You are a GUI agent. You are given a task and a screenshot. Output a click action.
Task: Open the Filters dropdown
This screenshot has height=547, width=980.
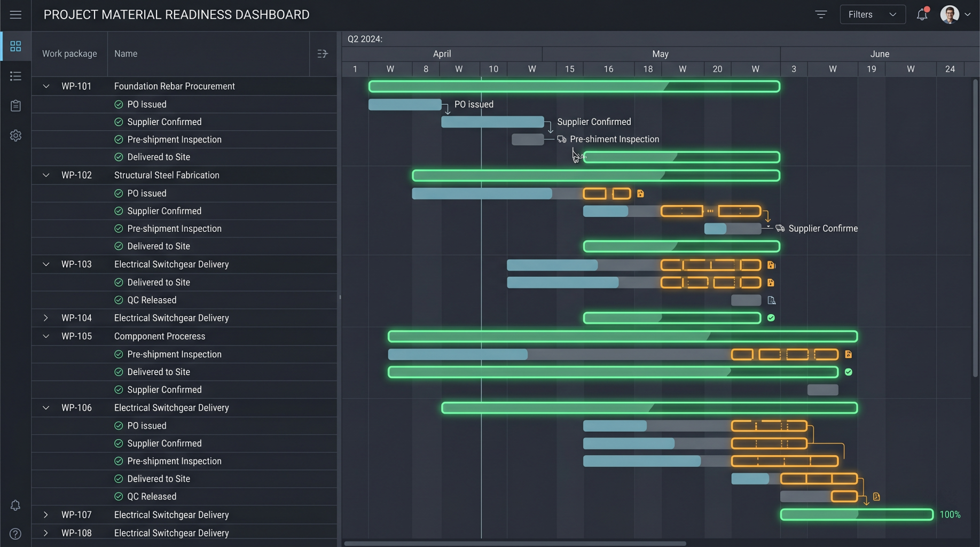(x=873, y=14)
